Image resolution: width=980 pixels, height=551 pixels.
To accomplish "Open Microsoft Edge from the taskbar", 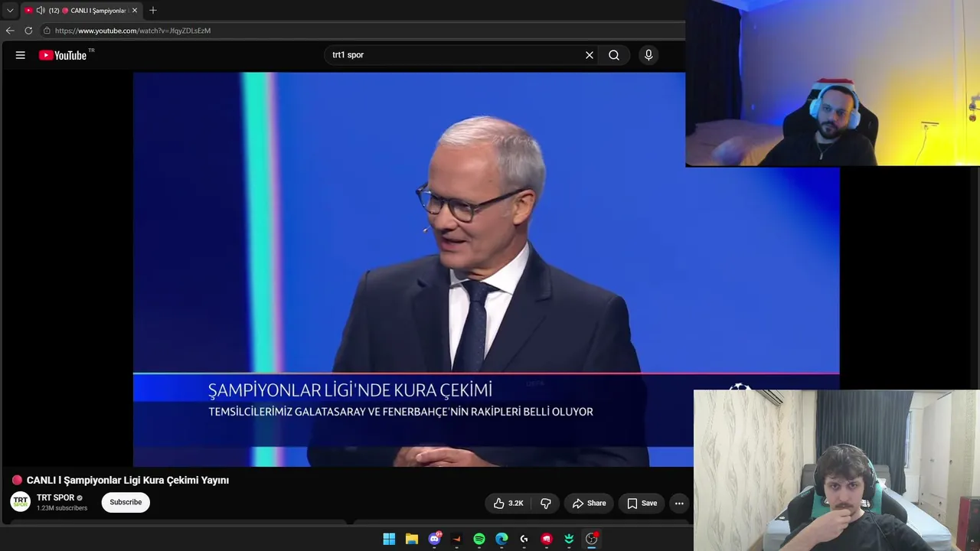I will (x=501, y=539).
